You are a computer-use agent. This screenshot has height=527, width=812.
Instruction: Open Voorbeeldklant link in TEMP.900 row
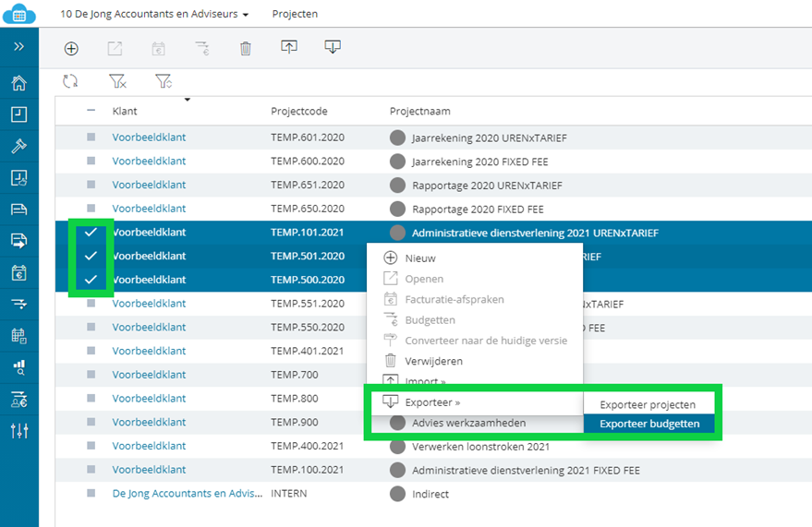149,422
